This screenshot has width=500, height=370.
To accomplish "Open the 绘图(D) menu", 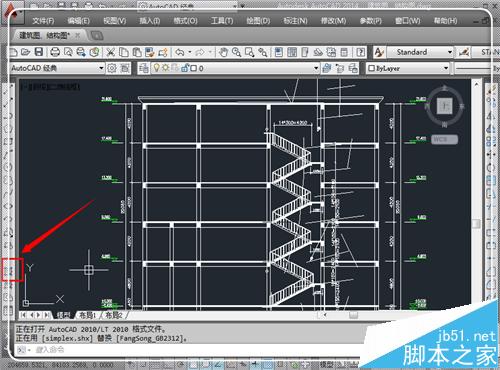I will click(258, 21).
